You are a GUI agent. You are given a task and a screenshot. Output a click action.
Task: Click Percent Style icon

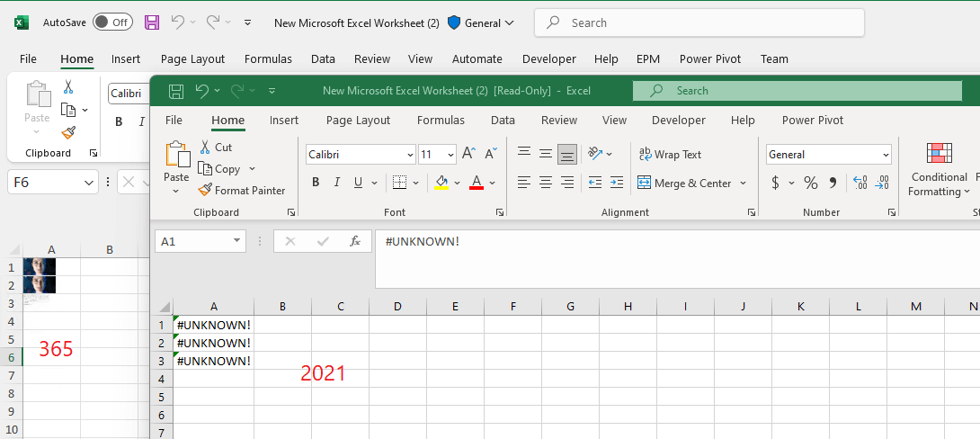click(811, 183)
